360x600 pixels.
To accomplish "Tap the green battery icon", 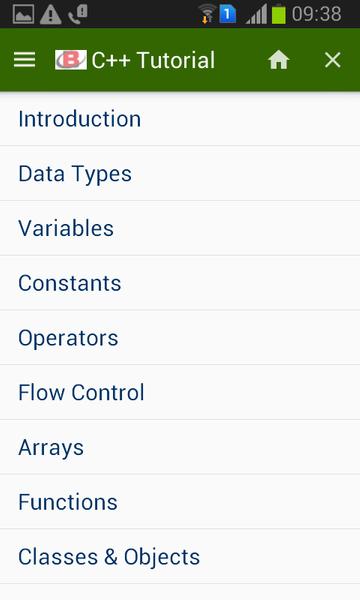I will point(279,14).
